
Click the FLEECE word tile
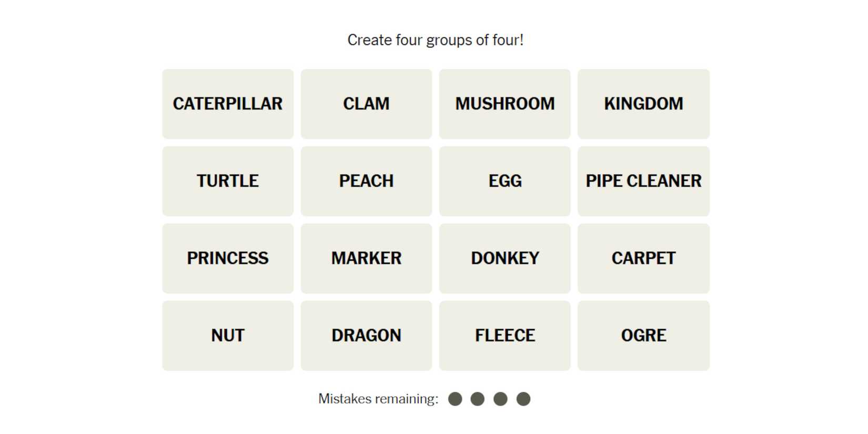[504, 336]
